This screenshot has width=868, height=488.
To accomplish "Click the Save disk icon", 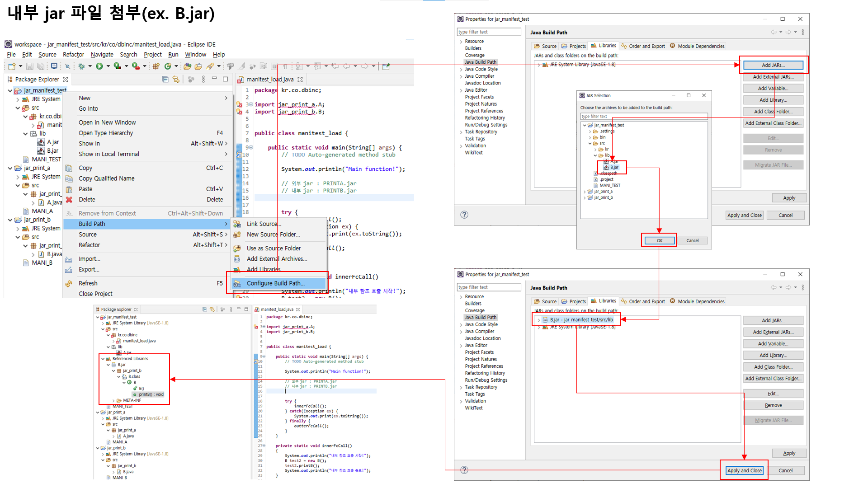I will coord(29,66).
